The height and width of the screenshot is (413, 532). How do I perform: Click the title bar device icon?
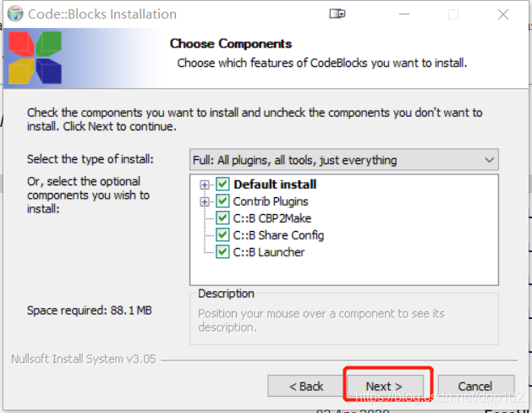(337, 14)
